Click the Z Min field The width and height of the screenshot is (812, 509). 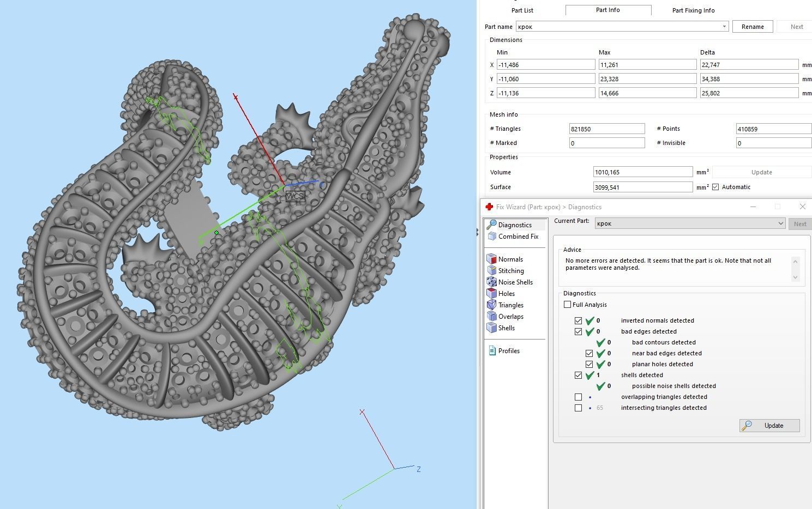[x=546, y=93]
